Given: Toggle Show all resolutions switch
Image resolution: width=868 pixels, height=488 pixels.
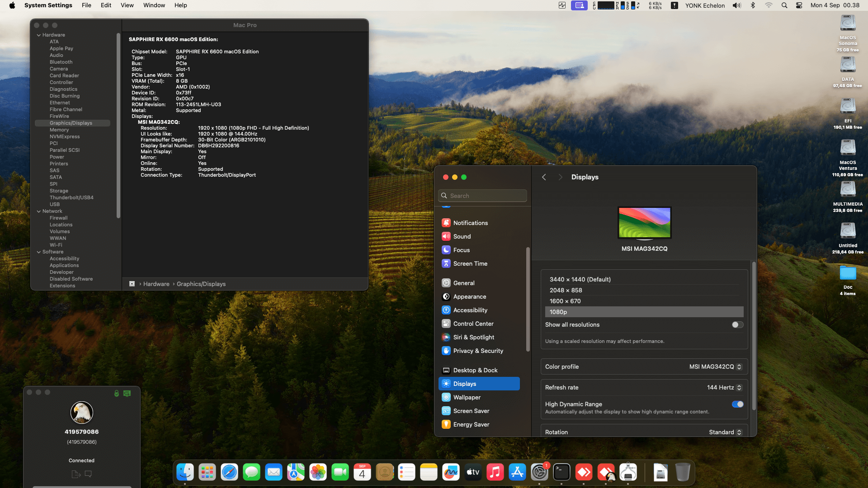Looking at the screenshot, I should coord(737,324).
